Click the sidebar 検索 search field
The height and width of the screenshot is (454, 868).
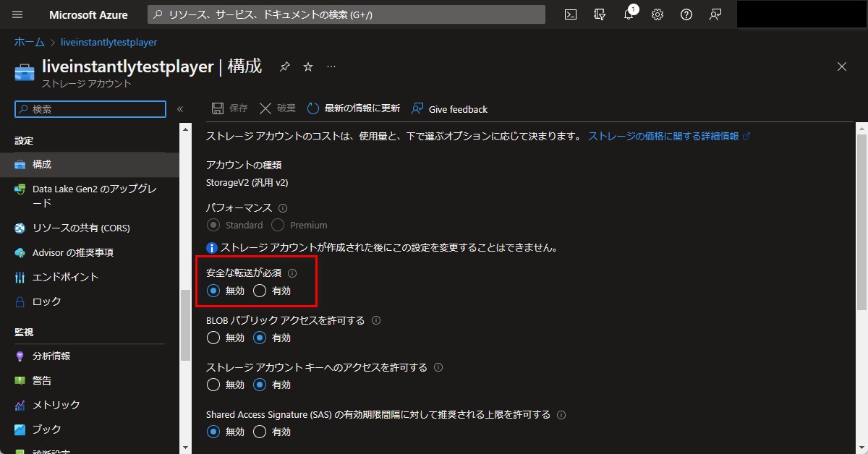click(90, 108)
